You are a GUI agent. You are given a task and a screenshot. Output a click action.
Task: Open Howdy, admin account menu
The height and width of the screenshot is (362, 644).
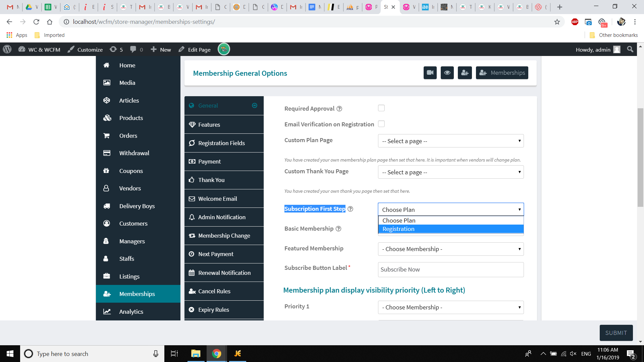[598, 49]
